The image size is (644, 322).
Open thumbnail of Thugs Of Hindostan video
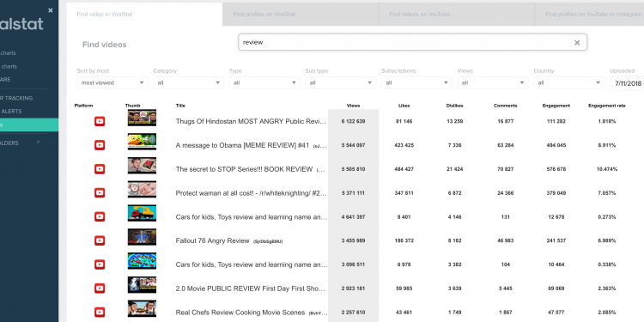[142, 118]
